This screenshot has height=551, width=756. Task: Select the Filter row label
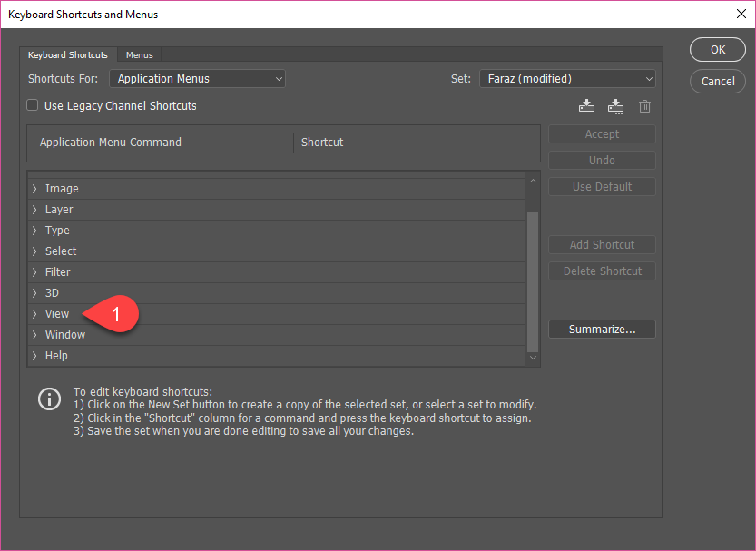click(58, 272)
